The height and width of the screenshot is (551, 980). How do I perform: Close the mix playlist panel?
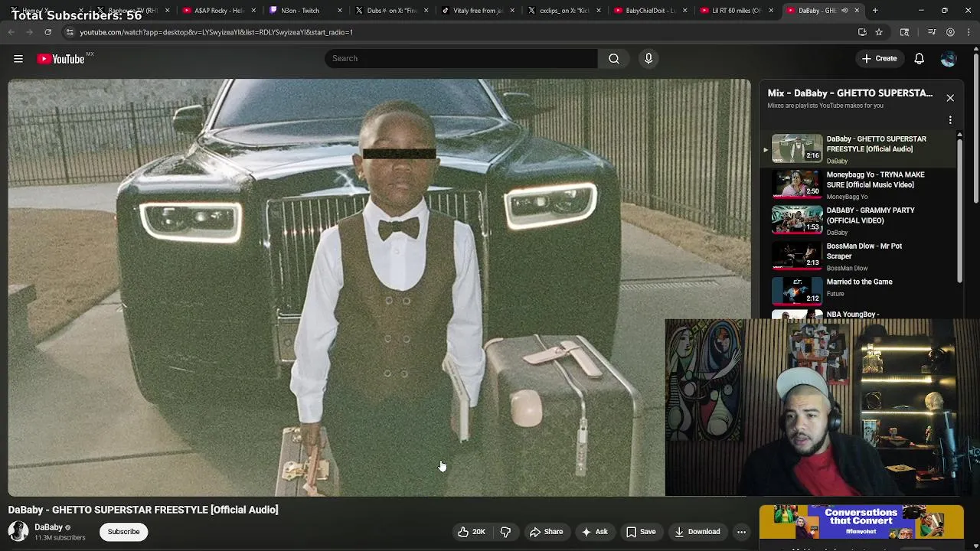(950, 98)
